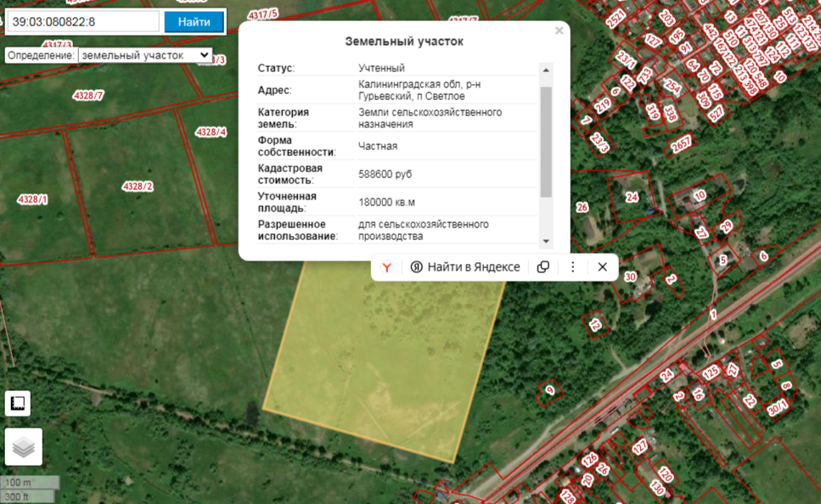Copy selected text with the copy icon
This screenshot has height=504, width=821.
click(543, 266)
